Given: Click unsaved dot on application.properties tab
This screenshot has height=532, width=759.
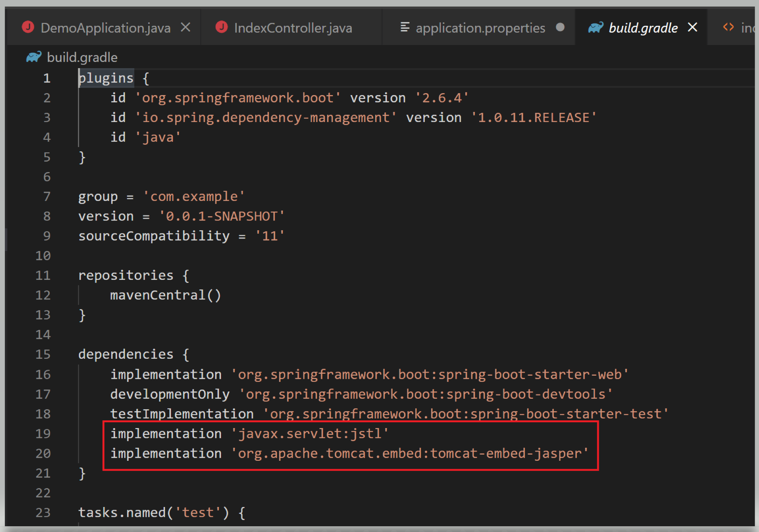Looking at the screenshot, I should 560,27.
